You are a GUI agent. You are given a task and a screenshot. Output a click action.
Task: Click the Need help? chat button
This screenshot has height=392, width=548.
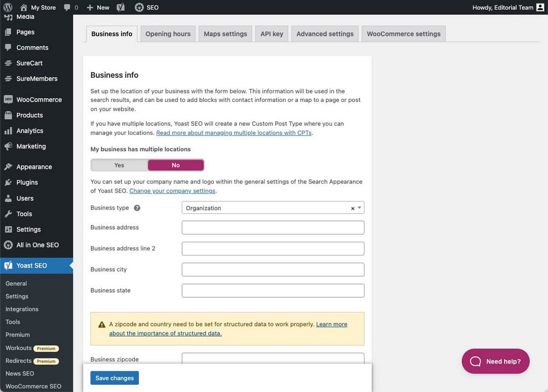point(495,361)
